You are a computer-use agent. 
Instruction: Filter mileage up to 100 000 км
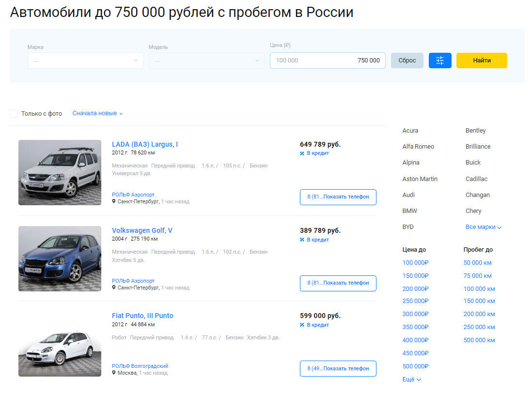tap(479, 289)
